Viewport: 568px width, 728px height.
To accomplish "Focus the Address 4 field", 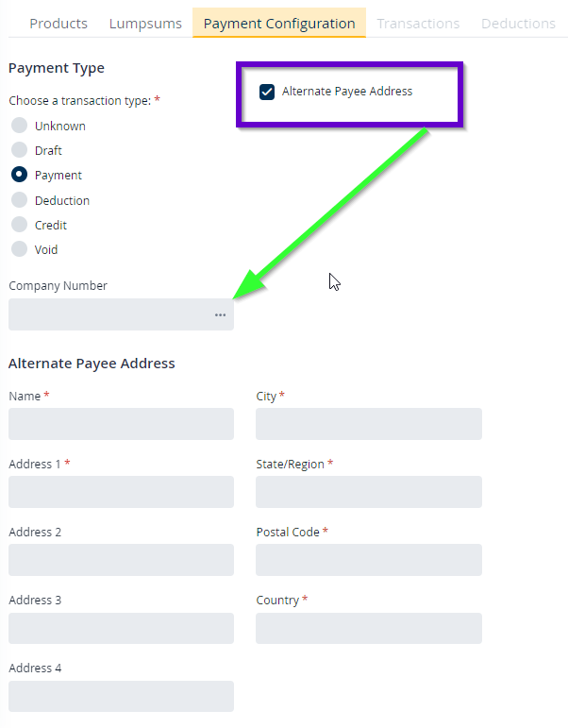I will 121,696.
